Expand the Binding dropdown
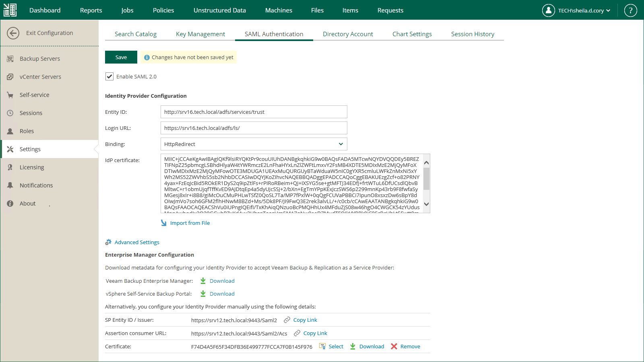This screenshot has width=644, height=362. [x=341, y=144]
